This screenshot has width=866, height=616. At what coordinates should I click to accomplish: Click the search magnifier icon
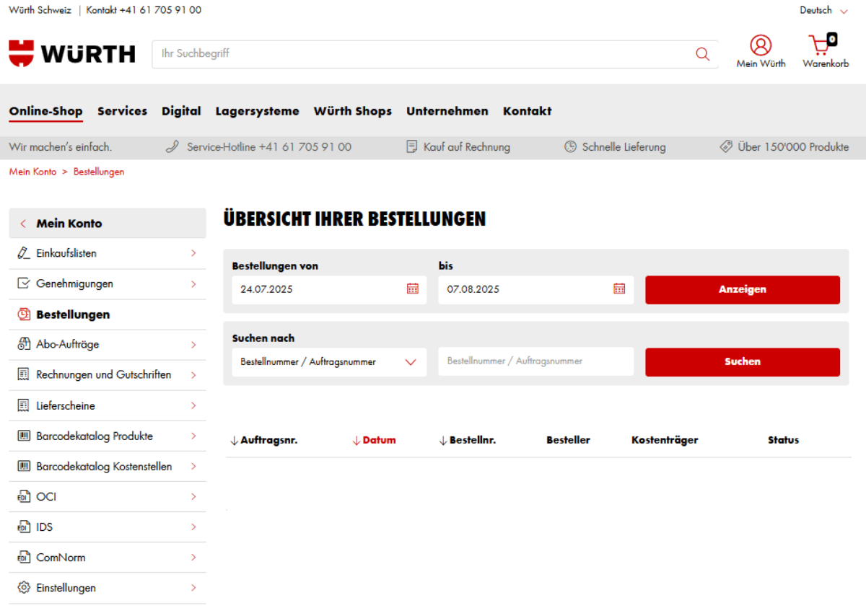pos(702,54)
